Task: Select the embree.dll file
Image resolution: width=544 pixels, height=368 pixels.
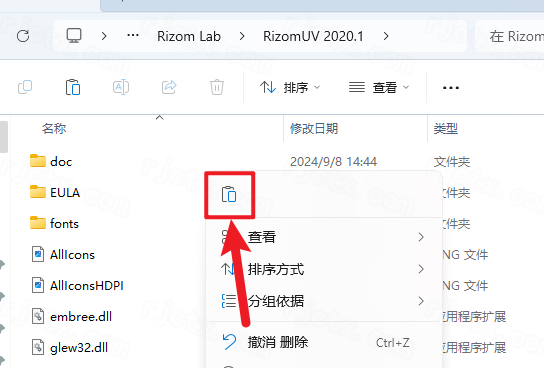Action: tap(81, 316)
